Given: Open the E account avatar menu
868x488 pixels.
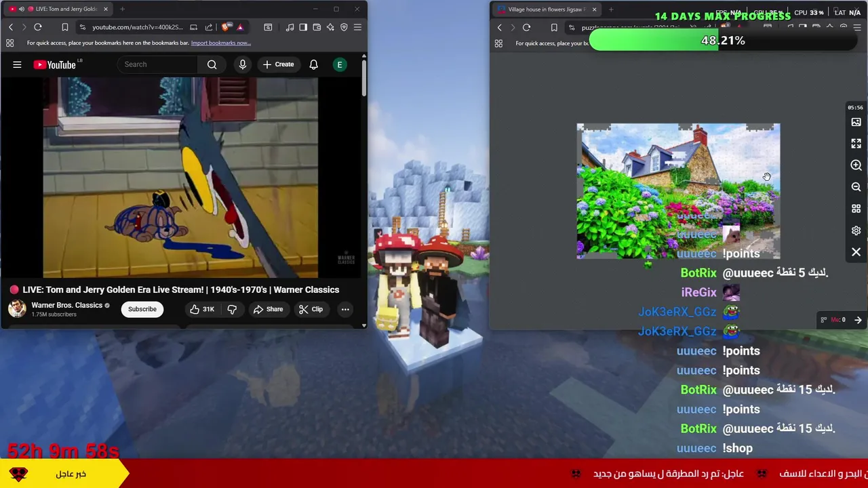Looking at the screenshot, I should [340, 64].
